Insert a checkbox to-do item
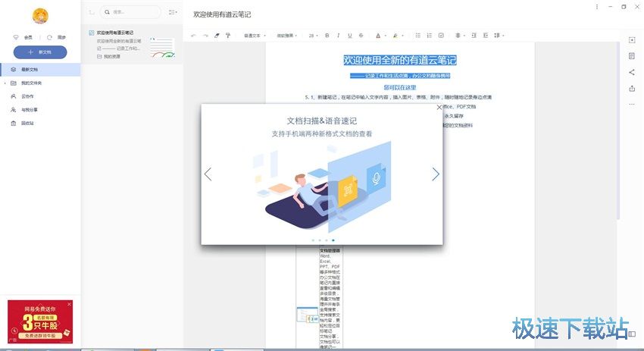Image resolution: width=644 pixels, height=351 pixels. pyautogui.click(x=441, y=36)
